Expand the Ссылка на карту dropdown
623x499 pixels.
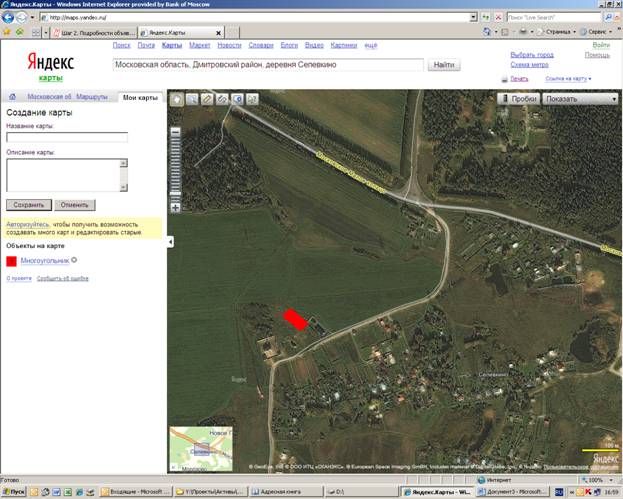568,78
